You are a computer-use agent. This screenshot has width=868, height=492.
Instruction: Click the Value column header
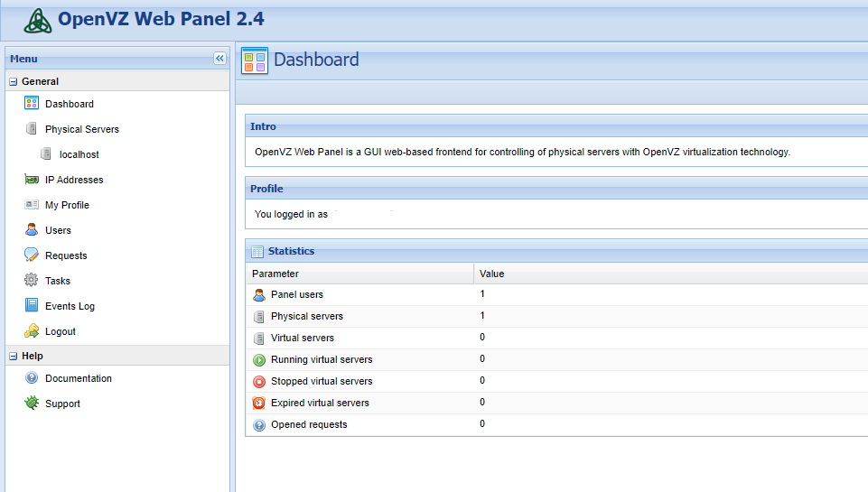(x=671, y=274)
